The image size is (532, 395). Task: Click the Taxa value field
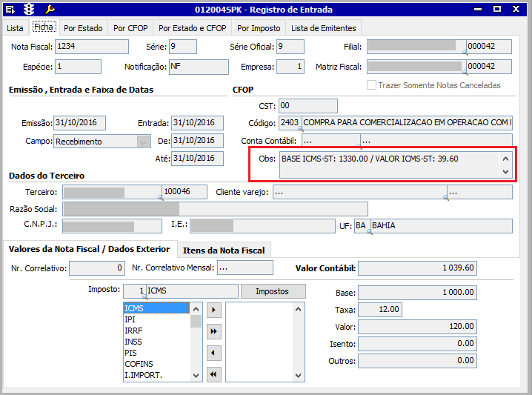tap(380, 310)
